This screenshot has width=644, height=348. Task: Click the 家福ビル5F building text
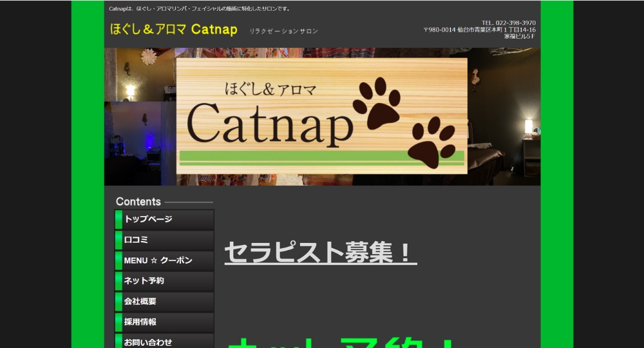click(x=520, y=36)
